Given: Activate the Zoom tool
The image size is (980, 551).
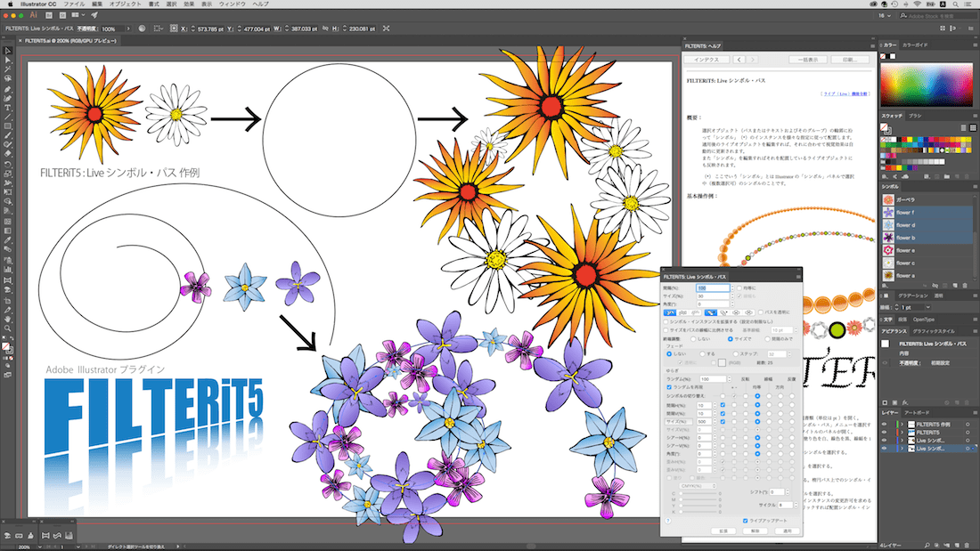Looking at the screenshot, I should tap(7, 328).
